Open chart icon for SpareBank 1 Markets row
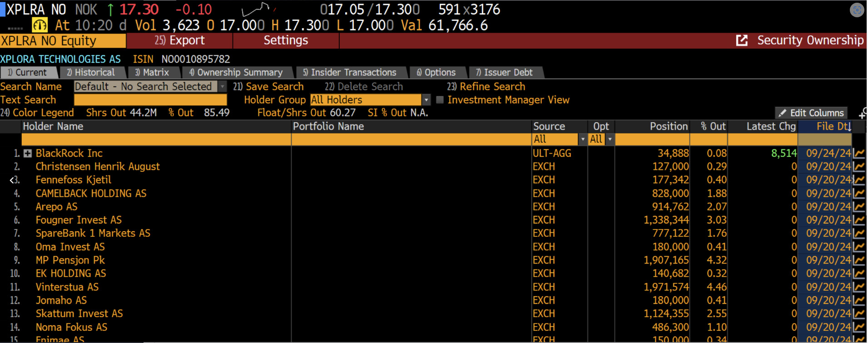Image resolution: width=868 pixels, height=343 pixels. point(858,234)
